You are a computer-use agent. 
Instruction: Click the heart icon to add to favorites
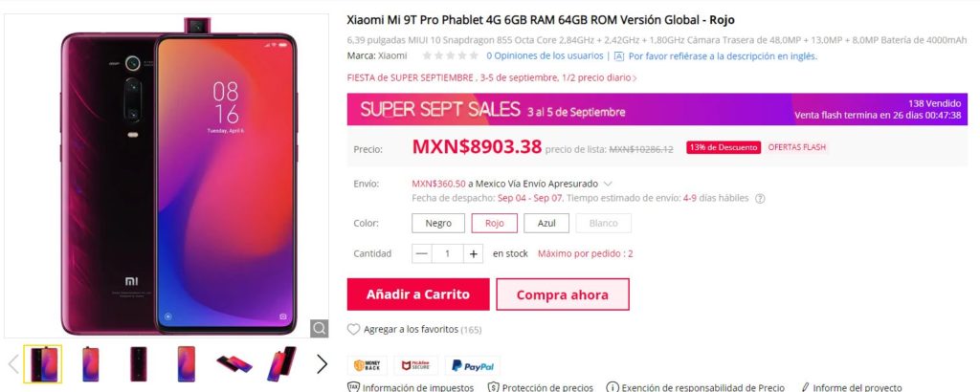tap(354, 329)
